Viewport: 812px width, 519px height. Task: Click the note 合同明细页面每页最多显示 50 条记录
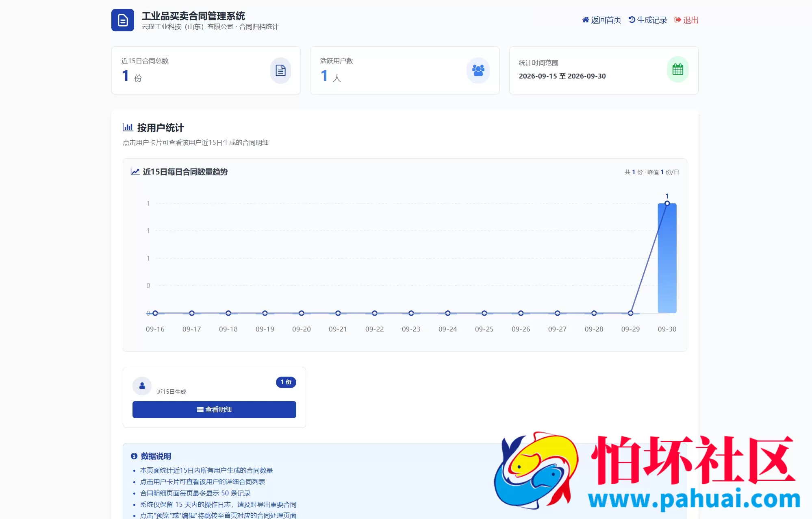pyautogui.click(x=195, y=493)
